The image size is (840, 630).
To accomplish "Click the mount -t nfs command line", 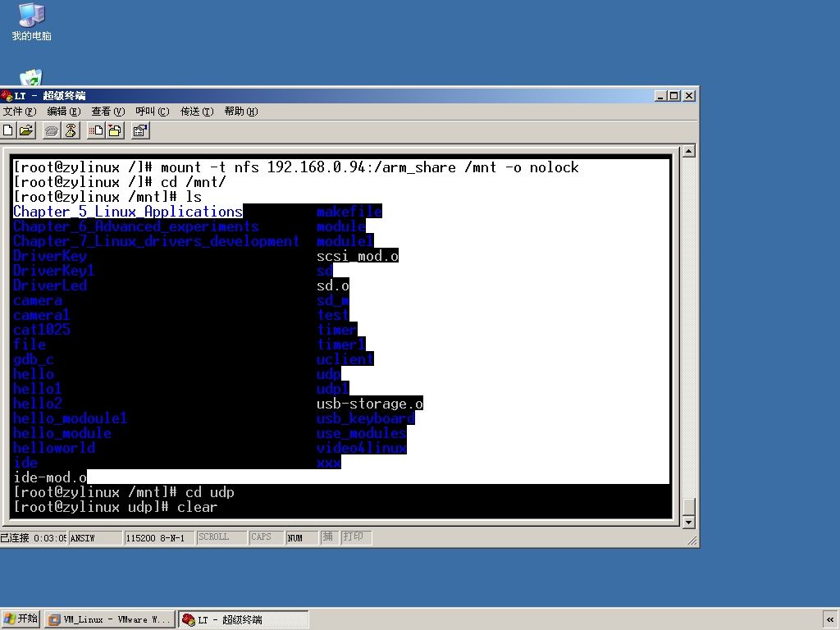I will 295,167.
